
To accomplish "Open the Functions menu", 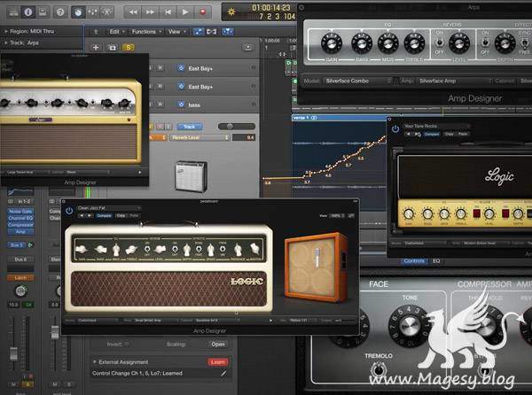I will coord(146,32).
